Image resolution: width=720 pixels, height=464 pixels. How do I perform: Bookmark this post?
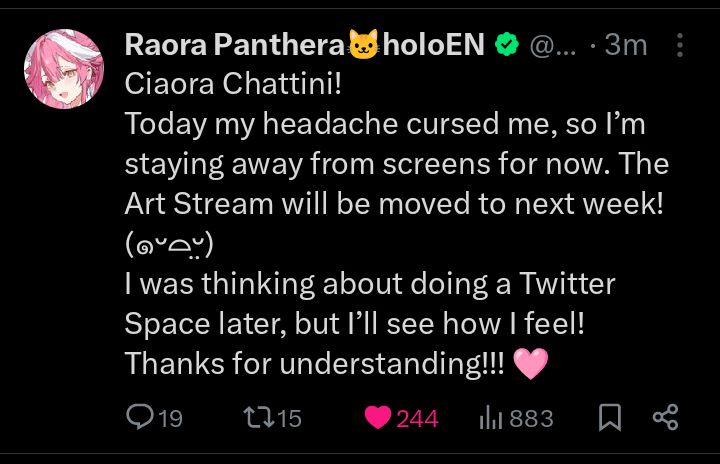608,418
